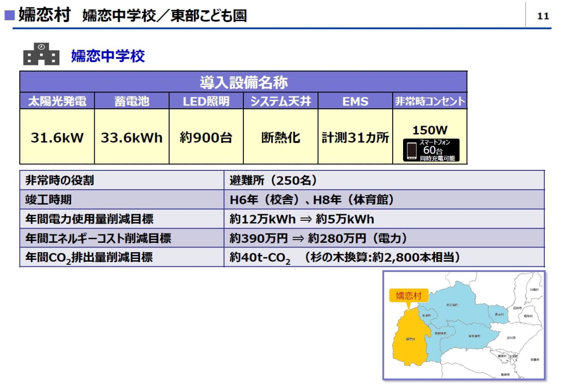Click the 約12万kWh ⇒ 約5万kWh value
This screenshot has width=565, height=392.
point(301,219)
